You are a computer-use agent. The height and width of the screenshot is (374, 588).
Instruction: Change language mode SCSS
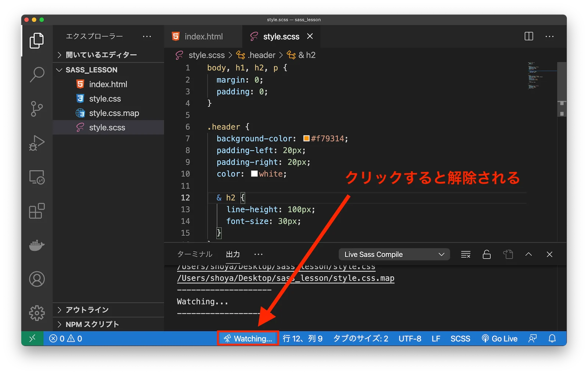(460, 338)
